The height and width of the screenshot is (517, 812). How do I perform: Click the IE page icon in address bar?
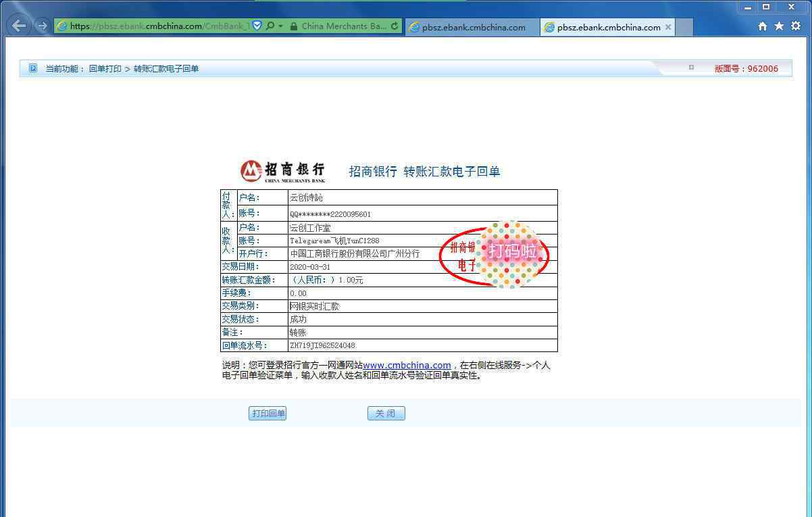pyautogui.click(x=62, y=26)
